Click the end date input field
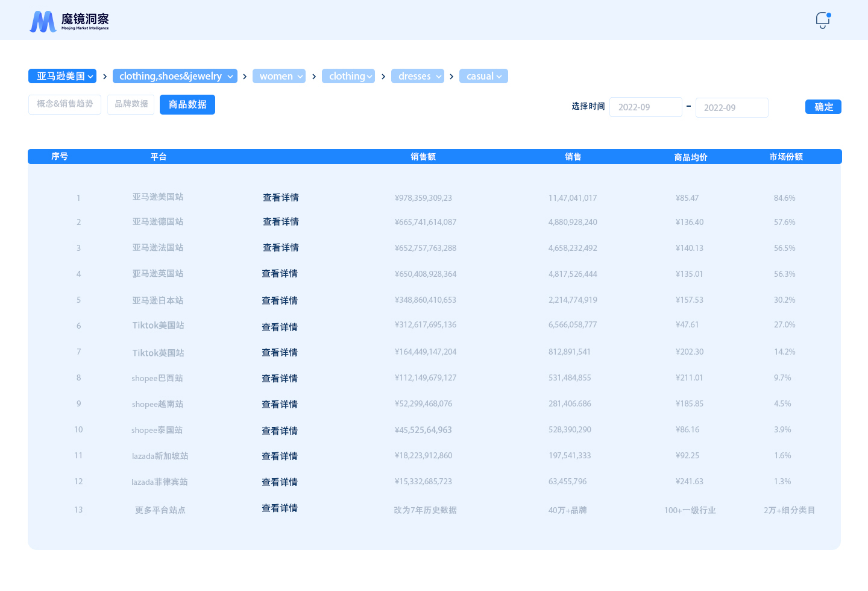This screenshot has width=868, height=591. pyautogui.click(x=732, y=108)
